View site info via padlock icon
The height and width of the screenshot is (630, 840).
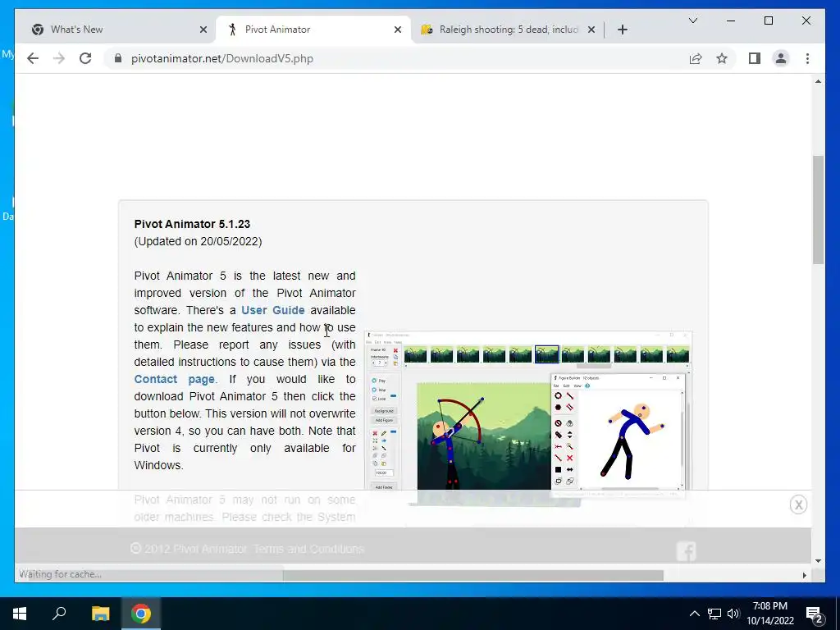click(x=118, y=58)
